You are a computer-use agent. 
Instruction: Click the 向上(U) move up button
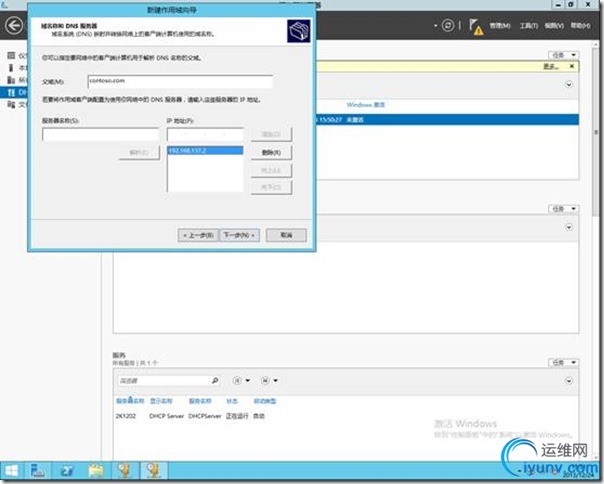pyautogui.click(x=271, y=170)
